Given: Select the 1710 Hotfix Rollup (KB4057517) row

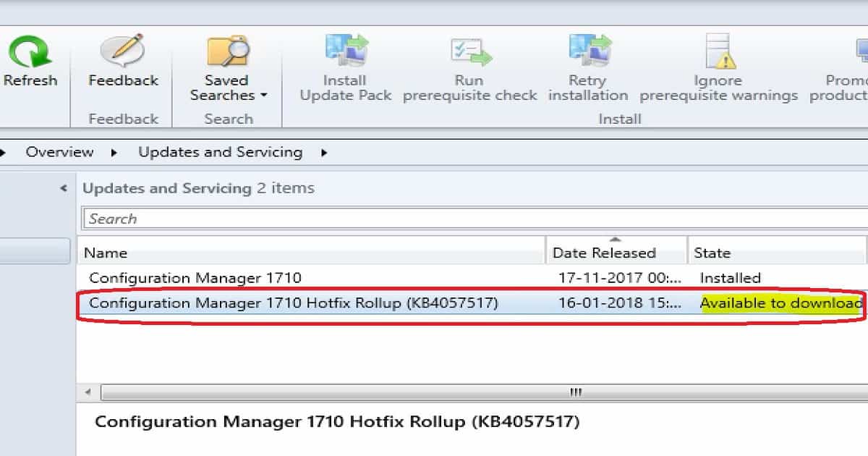Looking at the screenshot, I should [x=472, y=303].
